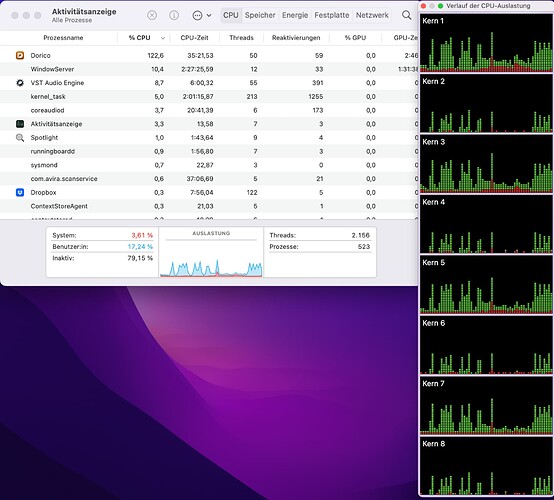Select the Dorico app icon
Viewport: 554px width, 500px height.
20,55
